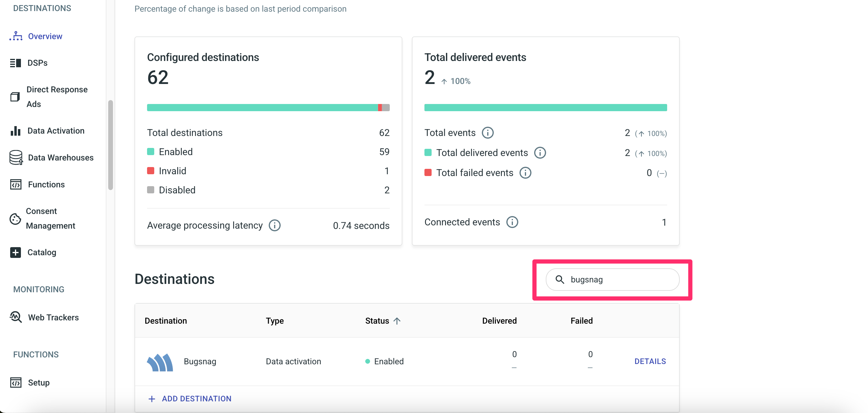The image size is (868, 413).
Task: Click info icon for Total failed events
Action: pyautogui.click(x=525, y=173)
